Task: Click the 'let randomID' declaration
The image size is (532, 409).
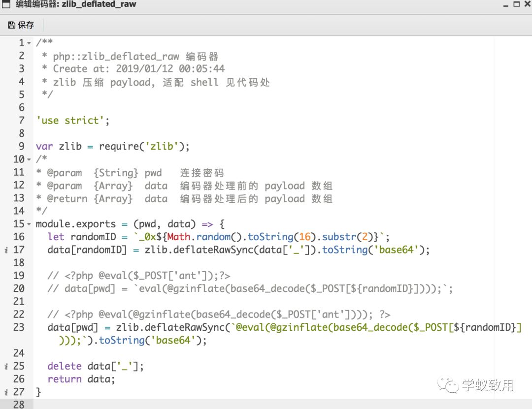Action: point(81,237)
